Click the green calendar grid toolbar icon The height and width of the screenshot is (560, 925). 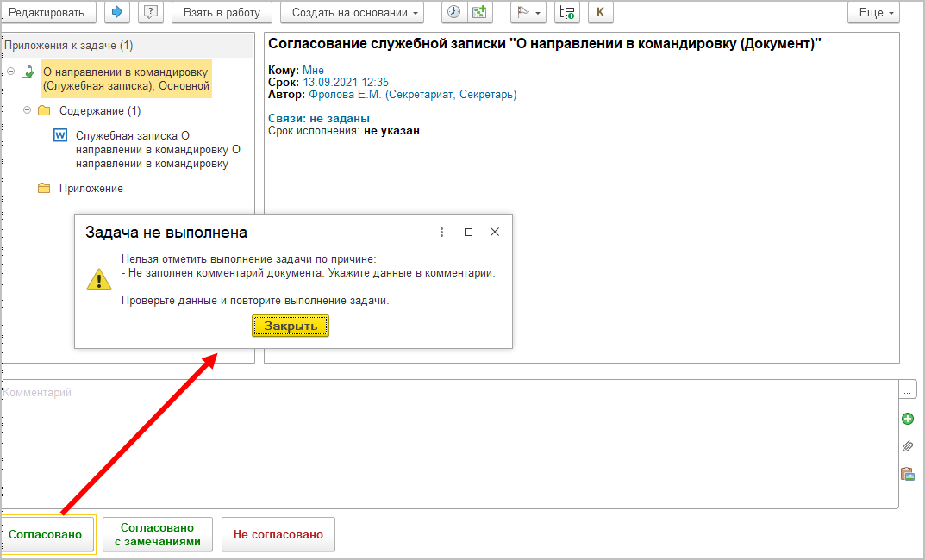478,13
